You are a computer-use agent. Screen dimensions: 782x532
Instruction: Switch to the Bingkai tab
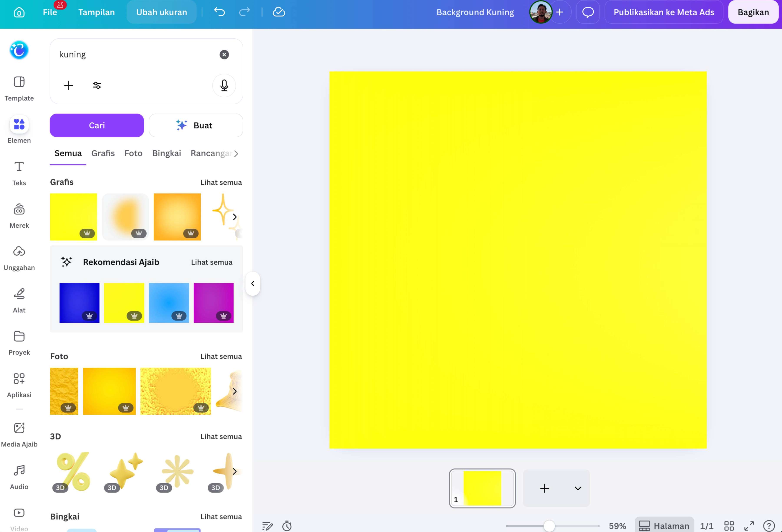pos(167,153)
